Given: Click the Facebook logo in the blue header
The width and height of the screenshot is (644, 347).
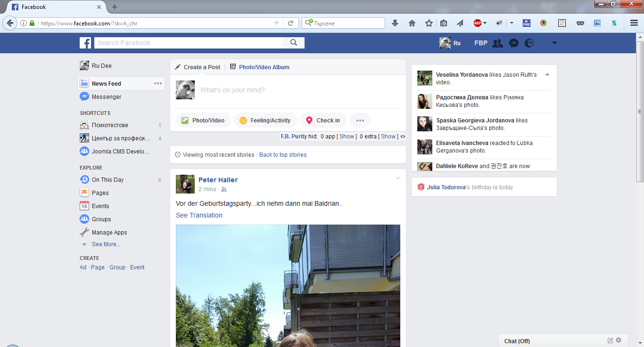Looking at the screenshot, I should (x=85, y=43).
